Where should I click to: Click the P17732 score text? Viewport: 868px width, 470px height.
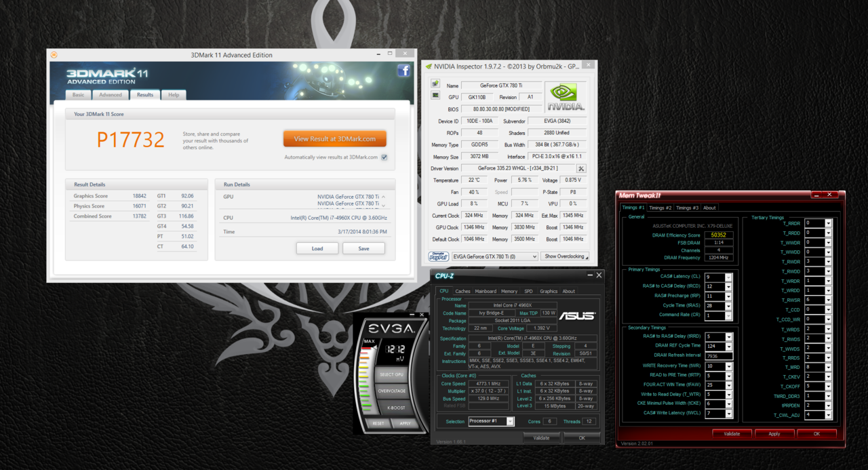pyautogui.click(x=131, y=140)
